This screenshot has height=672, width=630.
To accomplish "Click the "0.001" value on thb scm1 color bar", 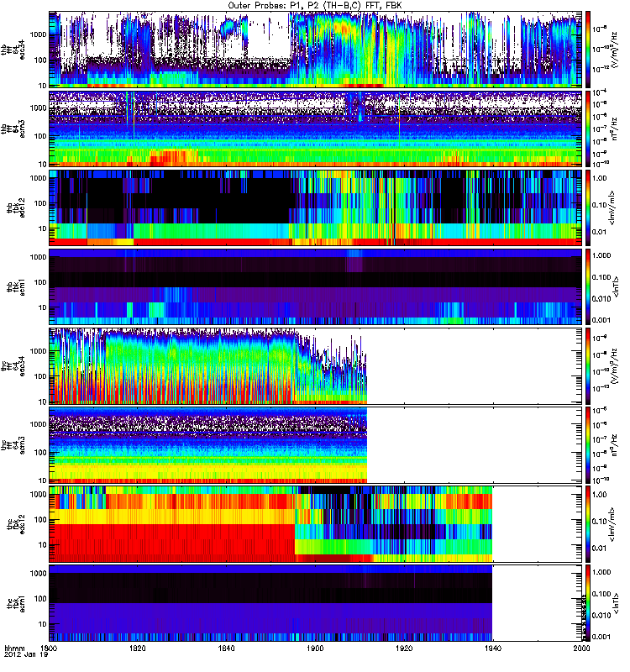I will tap(601, 320).
